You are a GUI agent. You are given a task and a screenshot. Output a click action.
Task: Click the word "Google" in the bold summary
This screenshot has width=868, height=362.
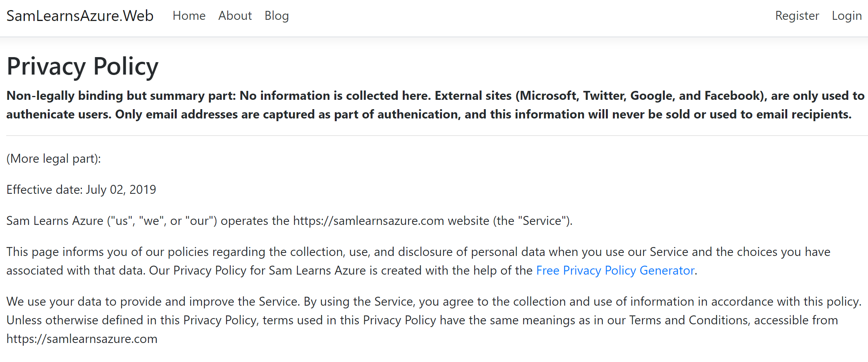point(651,96)
